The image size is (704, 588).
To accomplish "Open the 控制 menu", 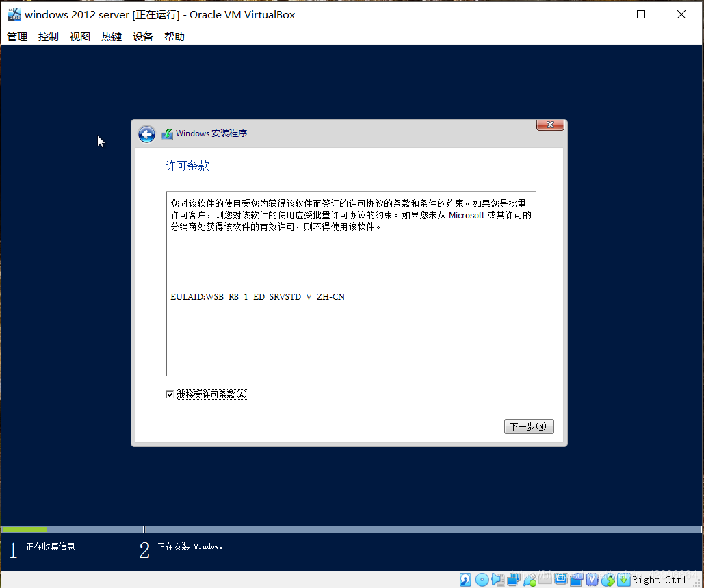I will coord(49,37).
